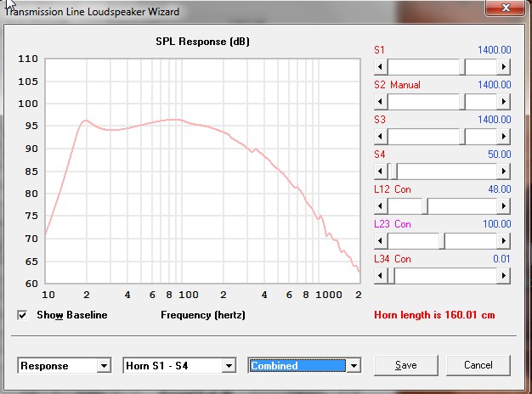Image resolution: width=532 pixels, height=394 pixels.
Task: Click the L34 Con label
Action: [393, 259]
